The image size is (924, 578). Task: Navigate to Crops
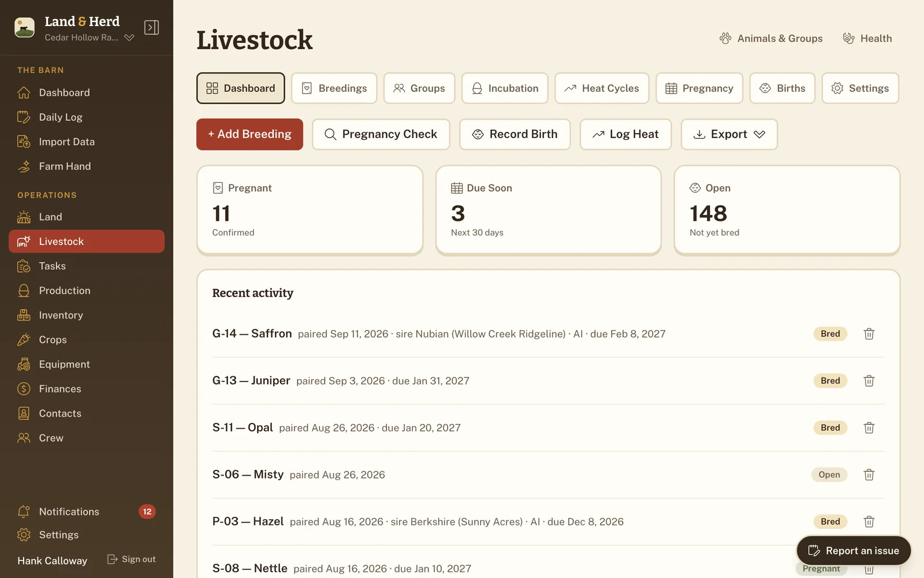point(87,340)
